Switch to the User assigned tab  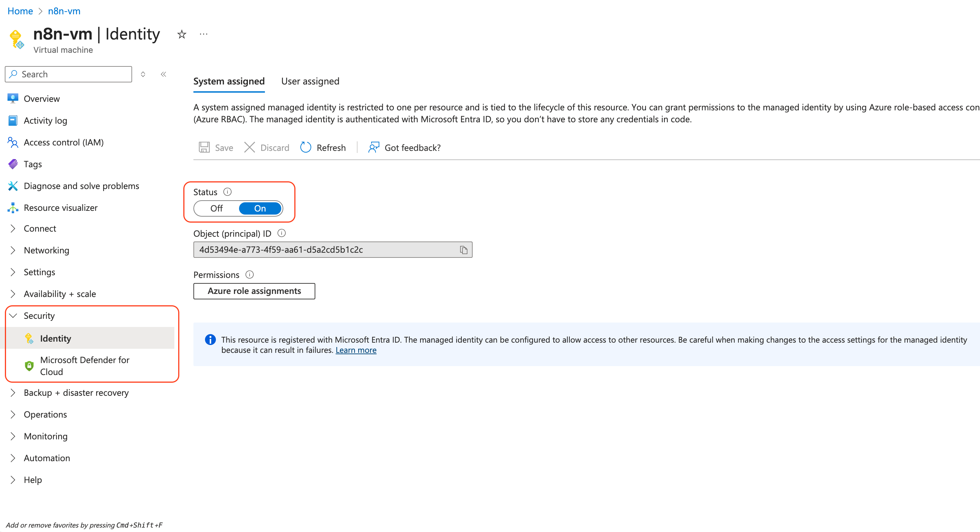tap(310, 81)
